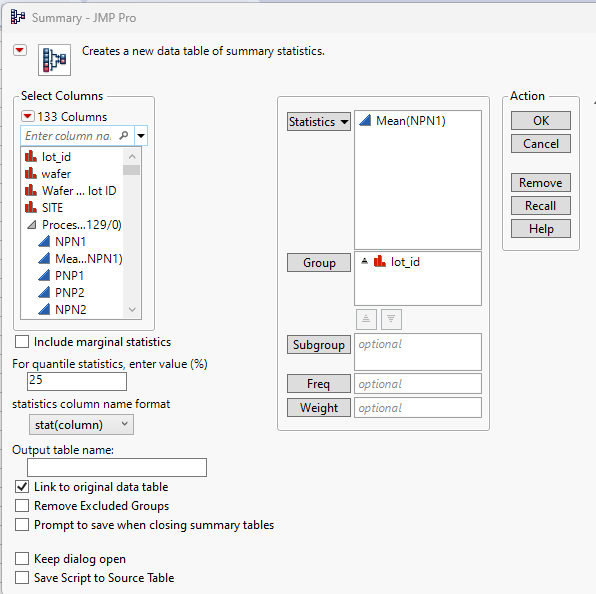The height and width of the screenshot is (594, 596).
Task: Enable Remove Excluded Groups checkbox
Action: pos(22,506)
